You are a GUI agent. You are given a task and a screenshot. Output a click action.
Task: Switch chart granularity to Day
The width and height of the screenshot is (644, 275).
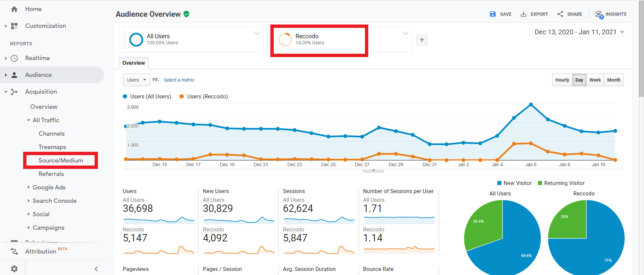(x=579, y=80)
